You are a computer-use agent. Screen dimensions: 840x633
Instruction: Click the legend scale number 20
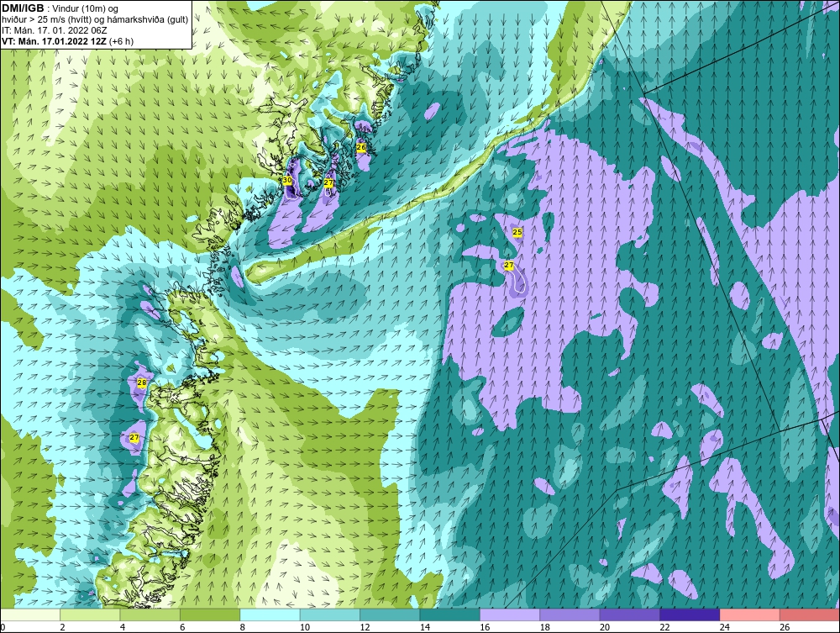[x=605, y=628]
